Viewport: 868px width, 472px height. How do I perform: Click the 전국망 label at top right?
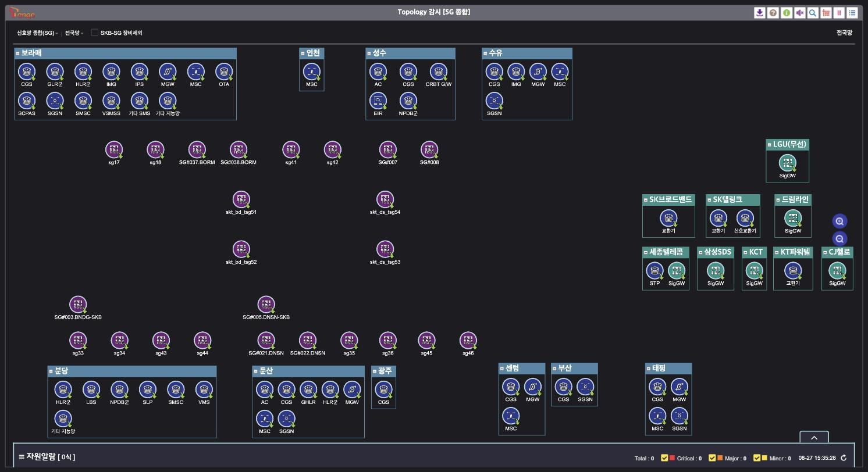(844, 33)
